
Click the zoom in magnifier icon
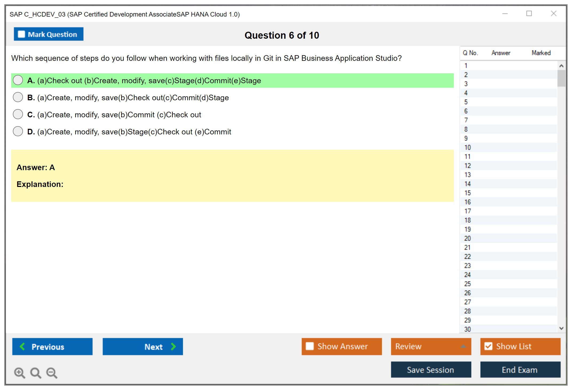(x=19, y=373)
